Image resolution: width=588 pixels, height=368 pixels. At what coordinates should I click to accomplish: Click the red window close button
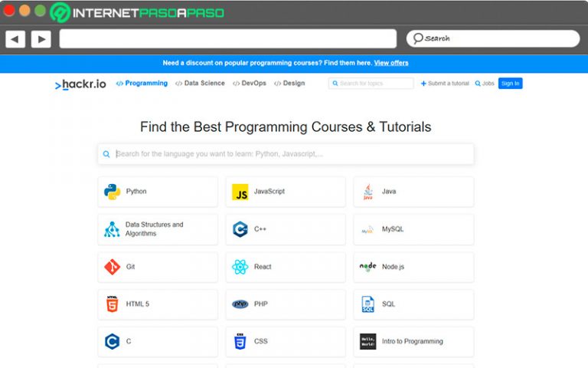(x=8, y=10)
